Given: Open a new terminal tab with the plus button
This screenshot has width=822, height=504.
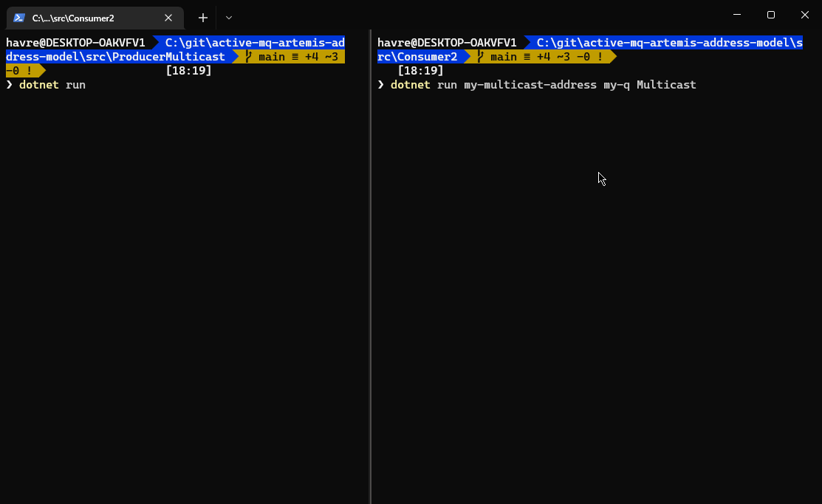Looking at the screenshot, I should pyautogui.click(x=202, y=18).
